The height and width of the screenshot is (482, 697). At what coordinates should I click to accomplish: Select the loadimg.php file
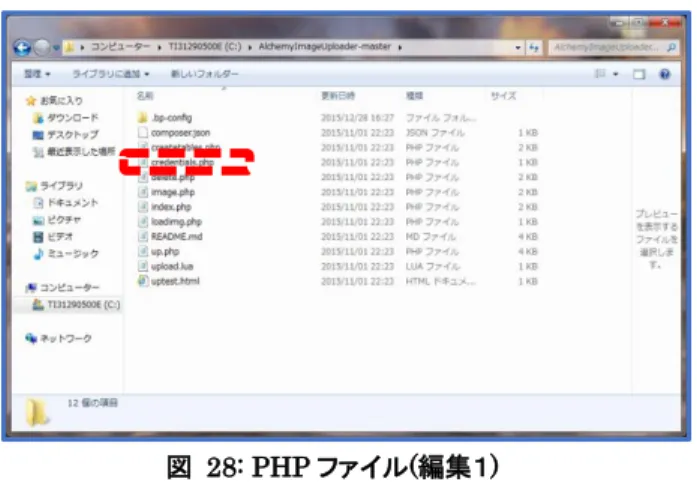coord(176,221)
